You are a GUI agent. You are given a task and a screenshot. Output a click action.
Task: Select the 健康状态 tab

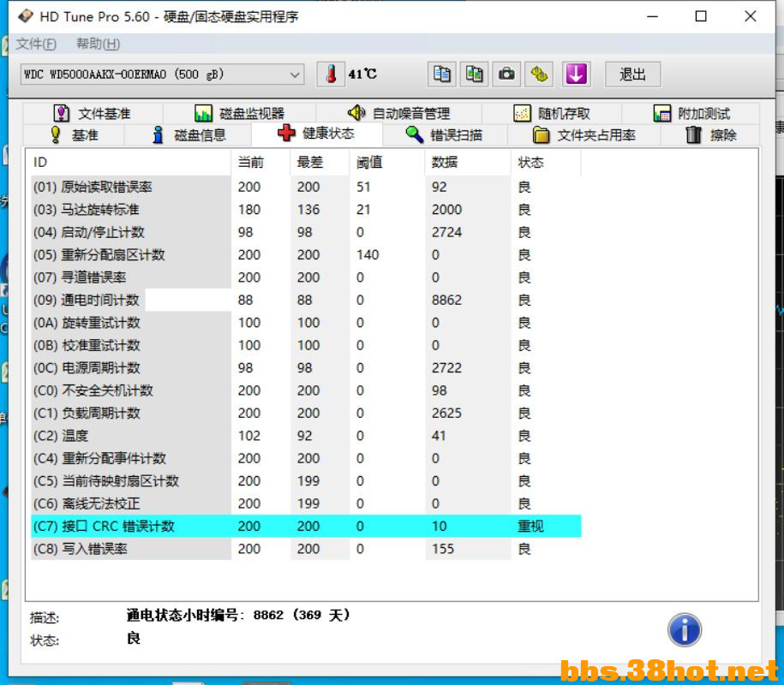tap(316, 134)
